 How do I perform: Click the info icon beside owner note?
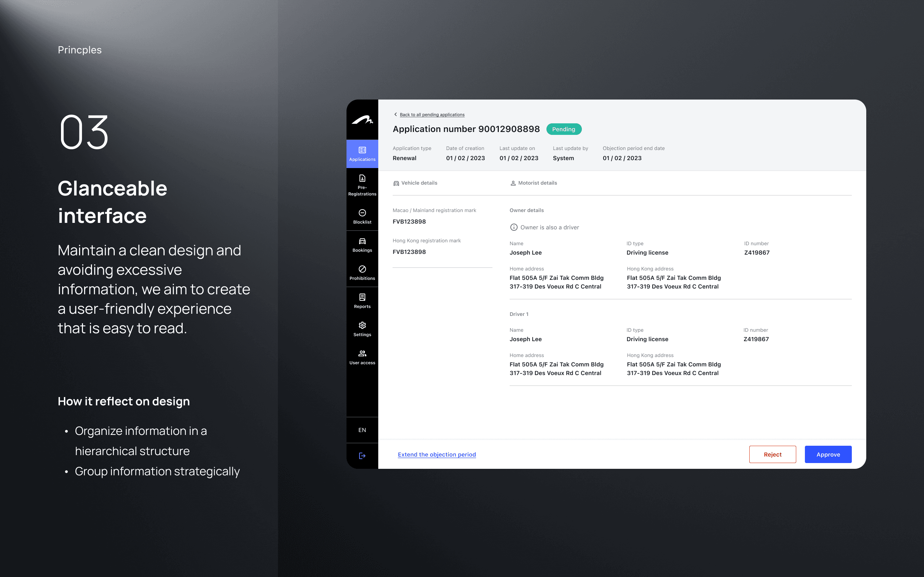click(x=514, y=228)
